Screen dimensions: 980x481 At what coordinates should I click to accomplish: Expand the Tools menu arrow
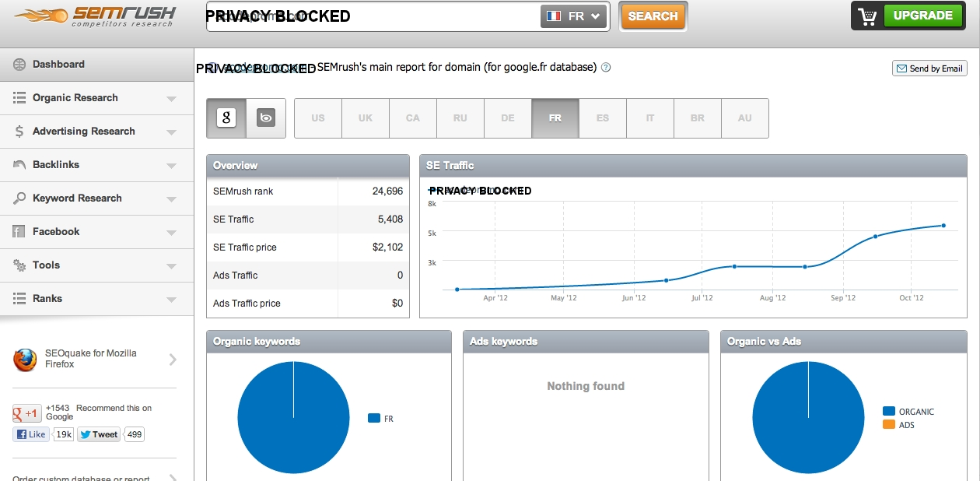172,266
